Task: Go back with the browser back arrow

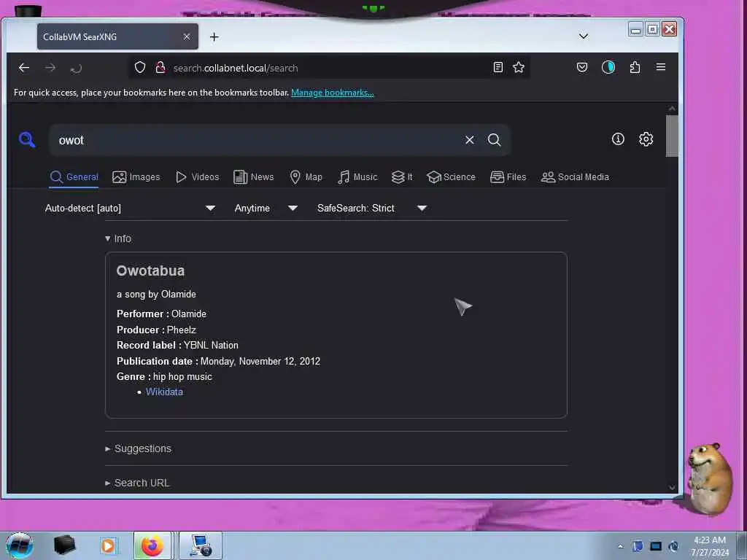Action: [24, 68]
